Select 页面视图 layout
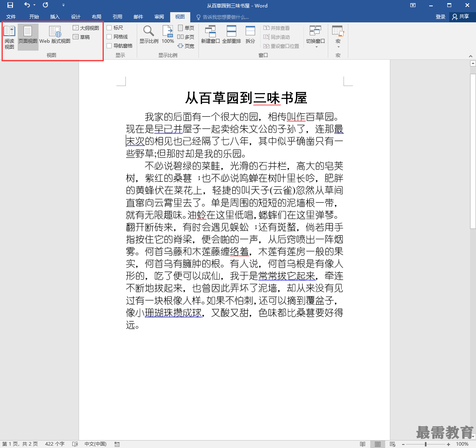The image size is (476, 448). point(28,37)
